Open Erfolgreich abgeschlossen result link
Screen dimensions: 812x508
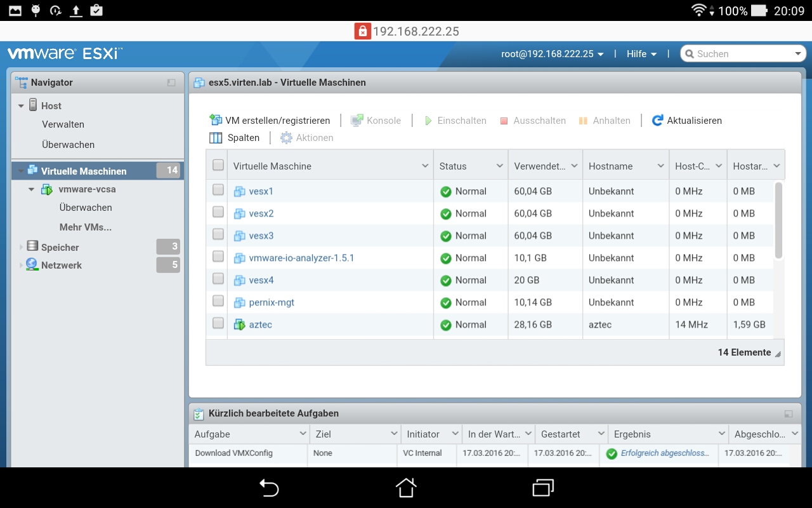665,453
